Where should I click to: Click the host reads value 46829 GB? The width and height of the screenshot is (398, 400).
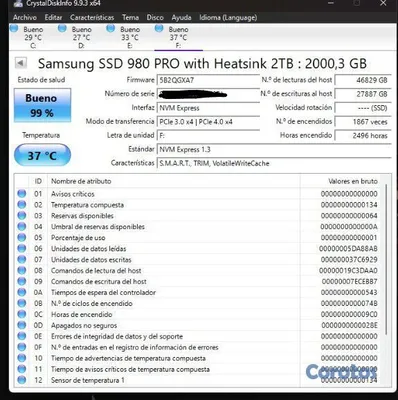pos(363,80)
